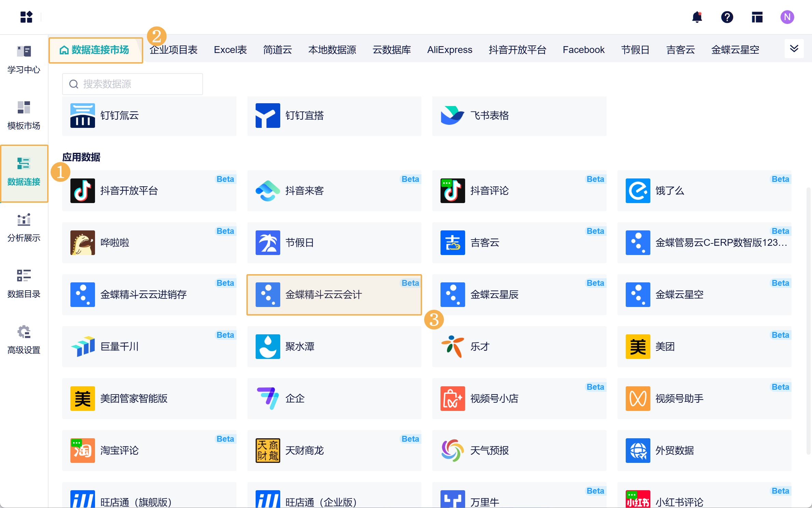Choose the 飞书表格 icon card
812x508 pixels.
tap(452, 116)
